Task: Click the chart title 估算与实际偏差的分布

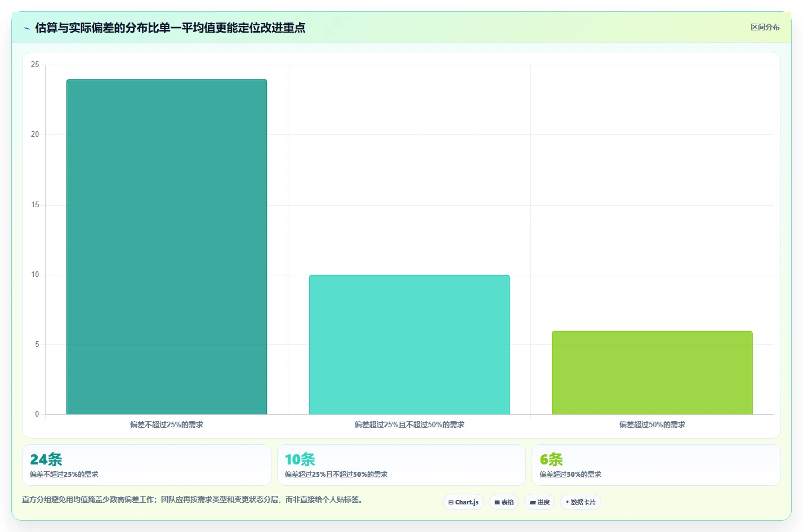Action: tap(170, 28)
